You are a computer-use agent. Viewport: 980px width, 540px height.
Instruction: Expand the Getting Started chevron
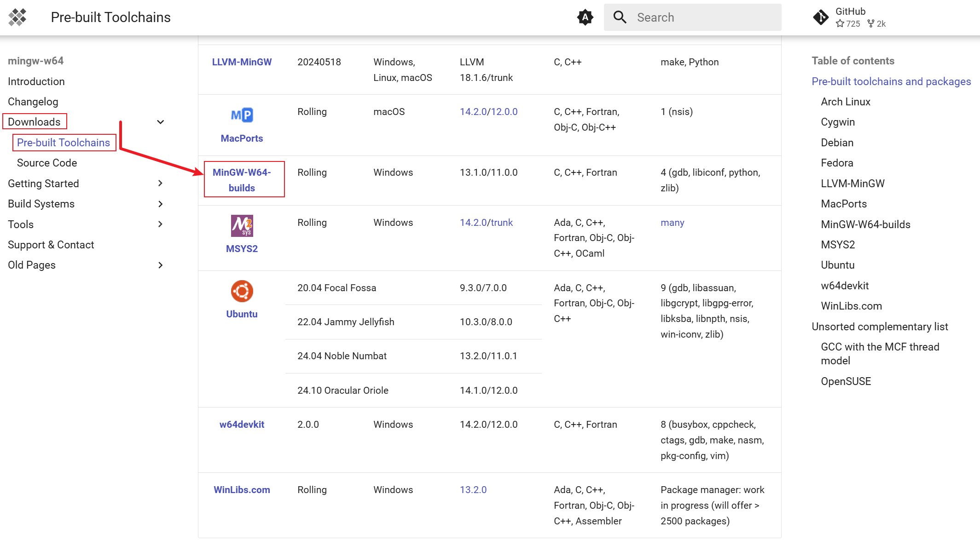coord(160,184)
